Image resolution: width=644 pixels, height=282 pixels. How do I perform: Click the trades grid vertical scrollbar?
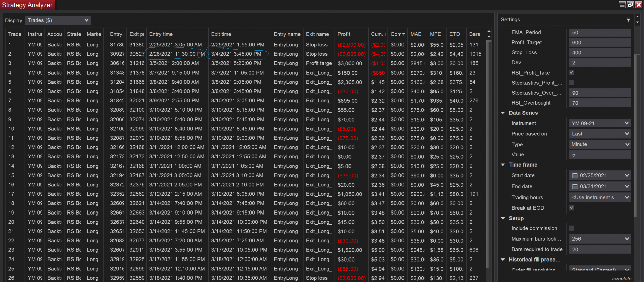point(489,154)
